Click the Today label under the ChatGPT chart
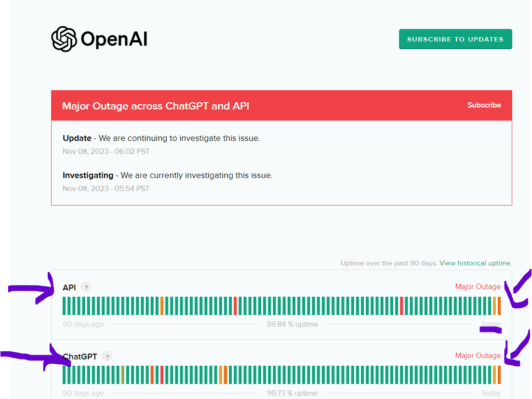The height and width of the screenshot is (399, 532). pos(491,393)
